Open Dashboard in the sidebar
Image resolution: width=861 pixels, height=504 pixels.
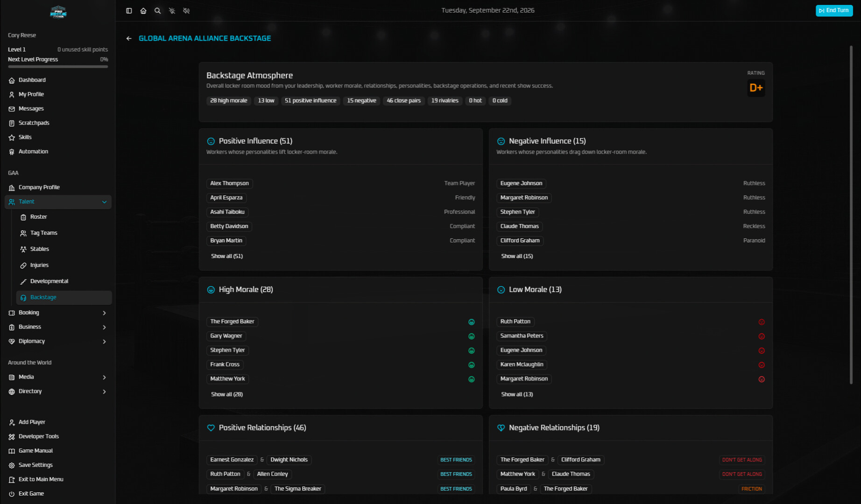[58, 80]
